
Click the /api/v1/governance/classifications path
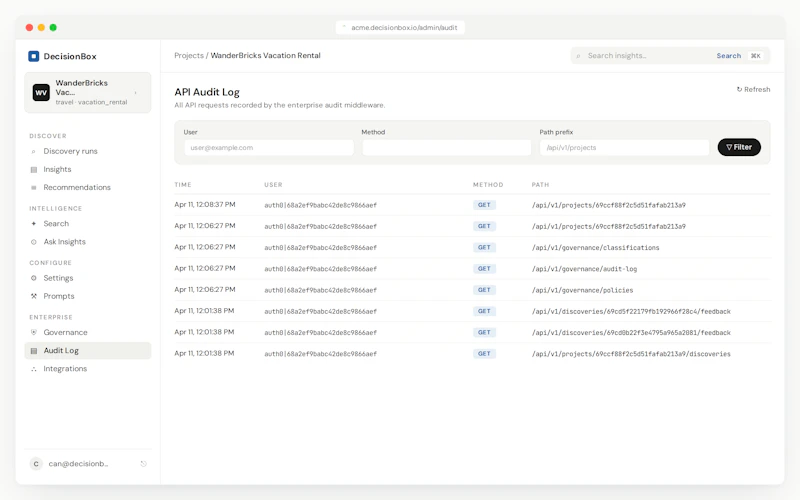pyautogui.click(x=595, y=247)
